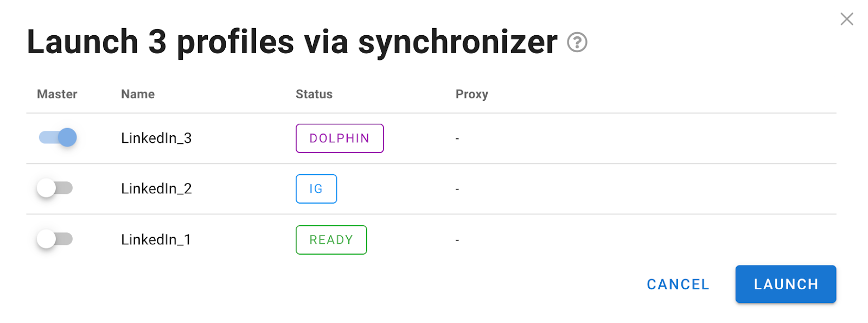
Task: Click the READY status tag
Action: click(x=331, y=240)
